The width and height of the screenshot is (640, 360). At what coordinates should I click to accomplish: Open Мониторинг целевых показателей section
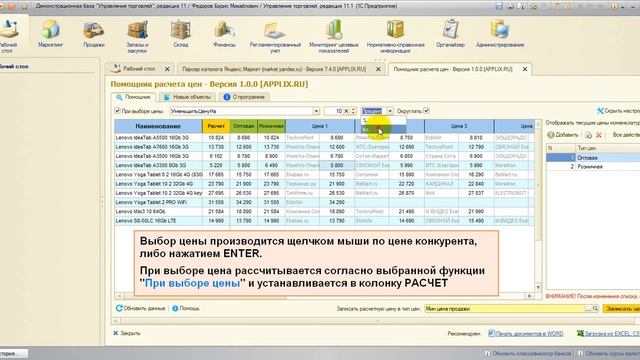pyautogui.click(x=334, y=37)
